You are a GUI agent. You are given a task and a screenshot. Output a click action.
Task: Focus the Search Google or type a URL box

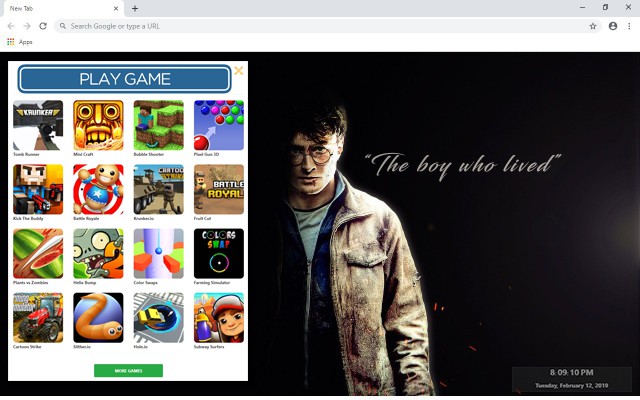click(328, 26)
